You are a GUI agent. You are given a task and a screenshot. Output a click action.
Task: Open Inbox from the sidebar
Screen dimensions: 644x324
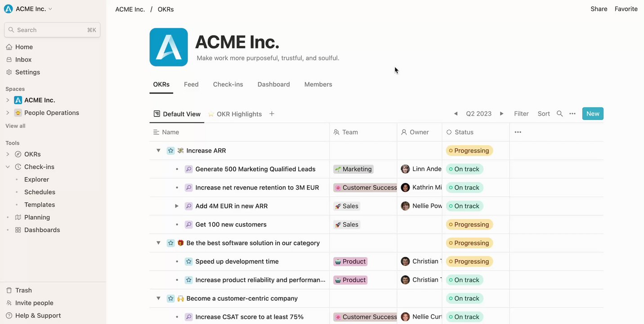[x=23, y=59]
